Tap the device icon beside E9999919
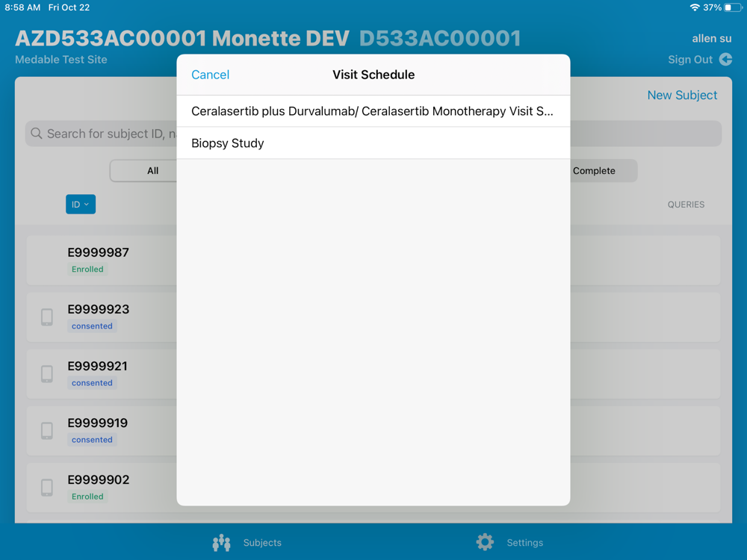Screen dimensions: 747x560 pyautogui.click(x=46, y=431)
